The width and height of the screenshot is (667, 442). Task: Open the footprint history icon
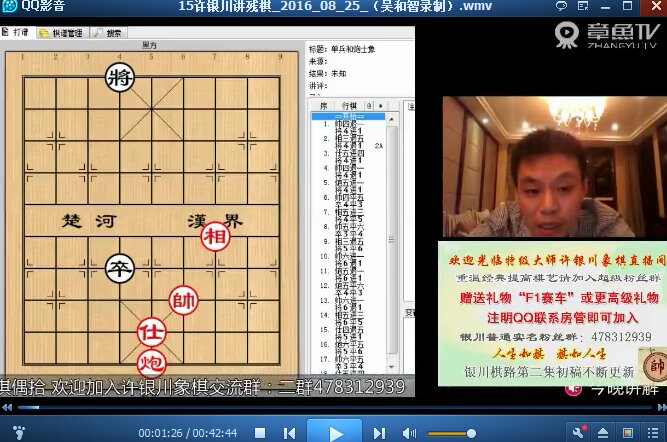coord(18,433)
